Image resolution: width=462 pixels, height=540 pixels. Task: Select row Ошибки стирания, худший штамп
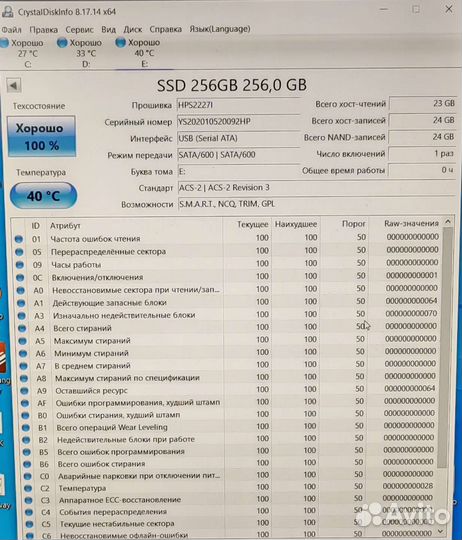(x=229, y=414)
